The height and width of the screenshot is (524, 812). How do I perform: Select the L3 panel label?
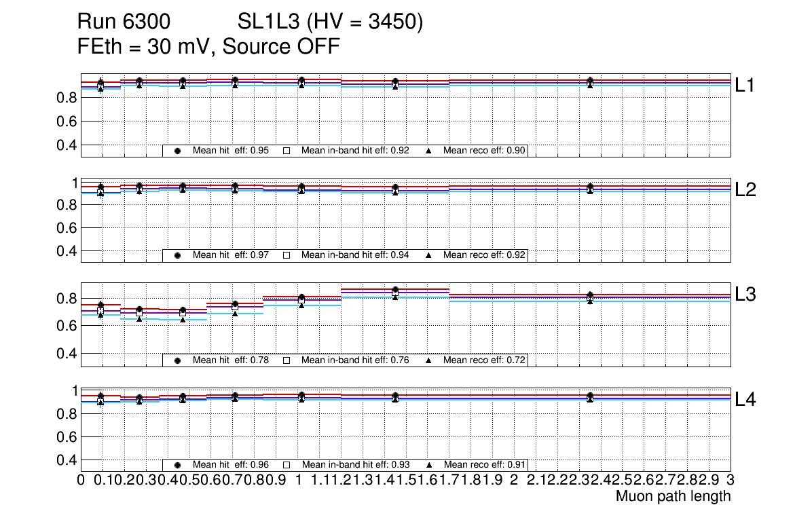[747, 295]
